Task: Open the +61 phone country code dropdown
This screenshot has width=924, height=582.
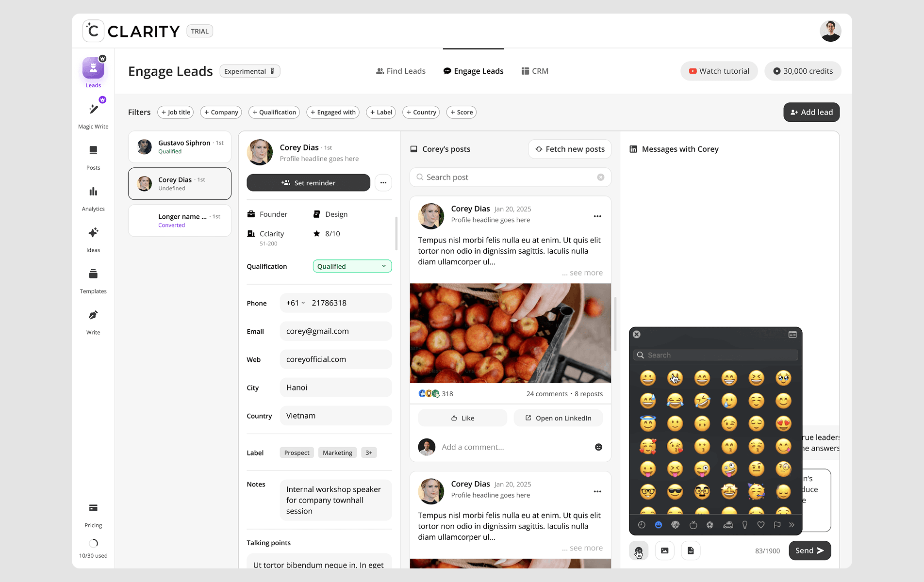Action: 296,303
